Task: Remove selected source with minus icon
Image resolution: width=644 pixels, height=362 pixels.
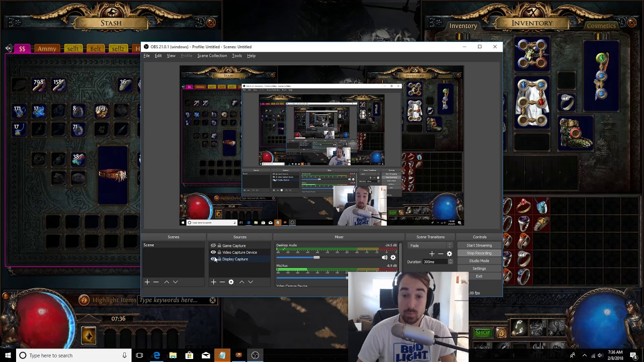Action: (222, 282)
